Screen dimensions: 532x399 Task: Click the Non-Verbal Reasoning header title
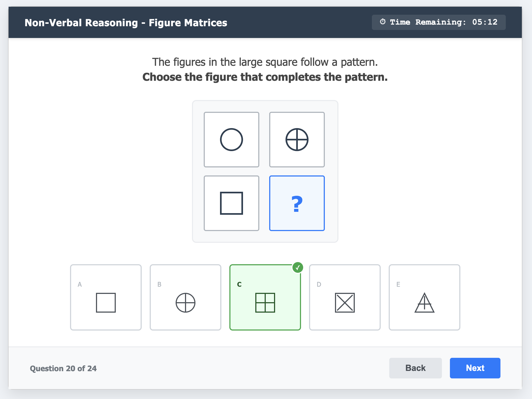126,23
